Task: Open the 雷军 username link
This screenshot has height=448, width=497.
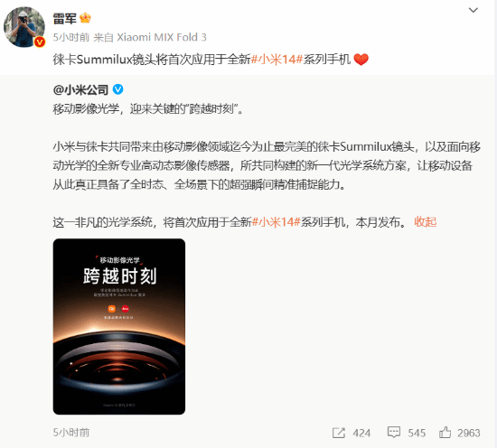Action: (65, 18)
